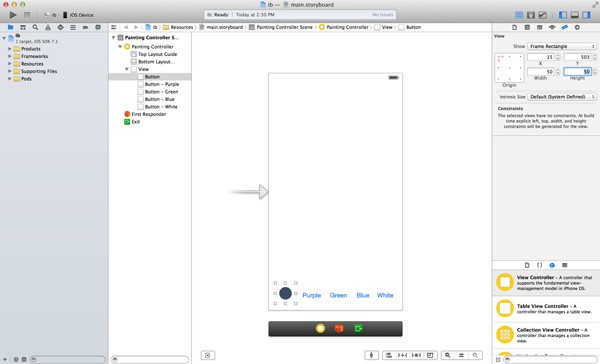This screenshot has height=364, width=600.
Task: Click the White button on canvas
Action: (x=385, y=295)
